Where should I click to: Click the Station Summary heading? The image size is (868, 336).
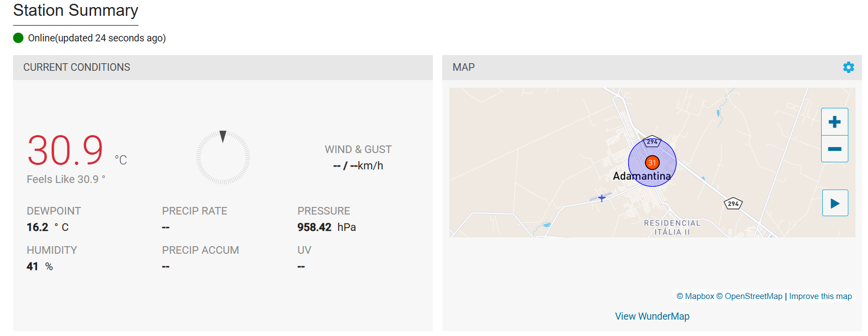[76, 10]
